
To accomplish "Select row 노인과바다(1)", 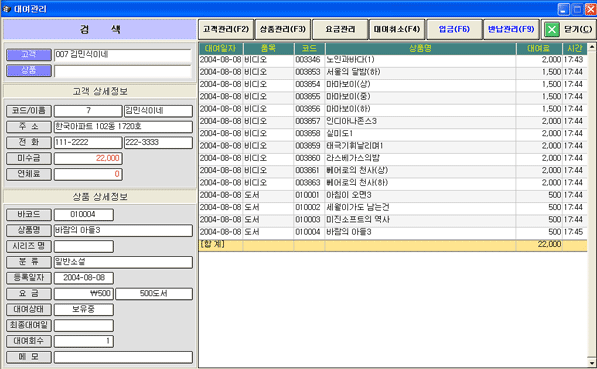I will pyautogui.click(x=392, y=60).
